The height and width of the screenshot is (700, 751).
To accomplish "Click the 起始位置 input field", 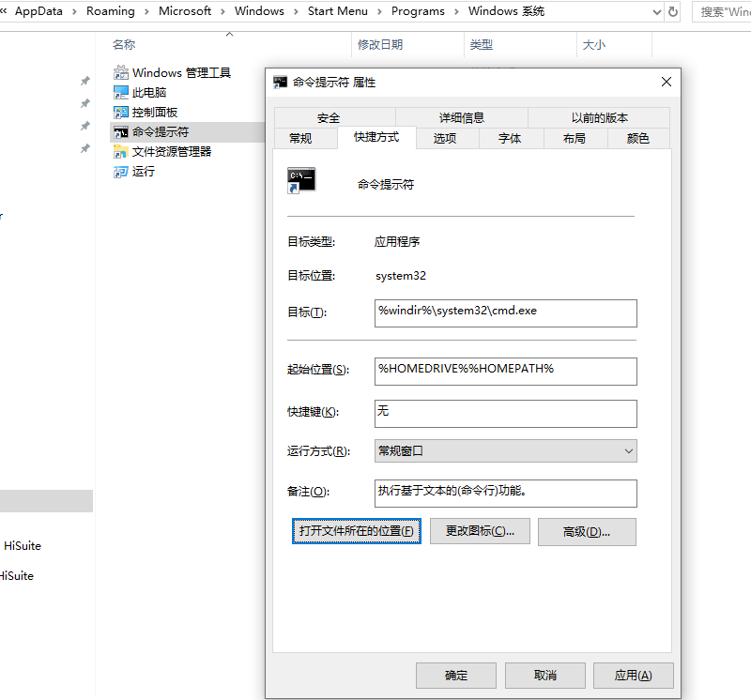I will tap(506, 372).
